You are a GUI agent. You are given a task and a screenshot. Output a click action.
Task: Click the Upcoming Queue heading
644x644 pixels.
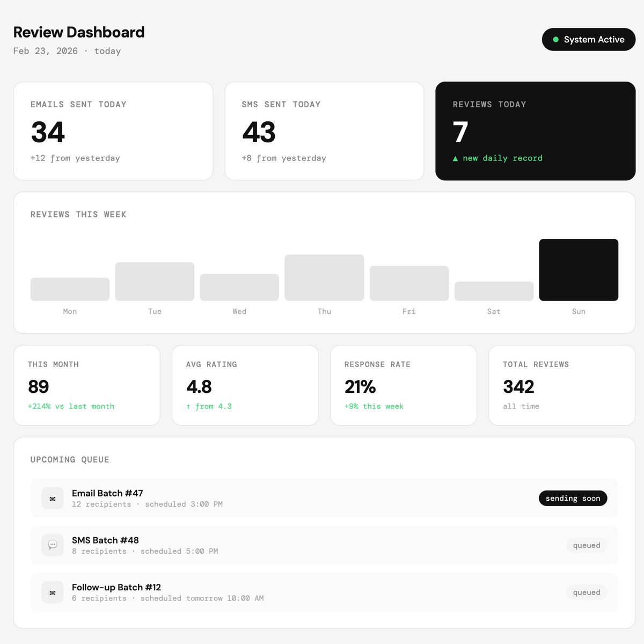tap(70, 460)
